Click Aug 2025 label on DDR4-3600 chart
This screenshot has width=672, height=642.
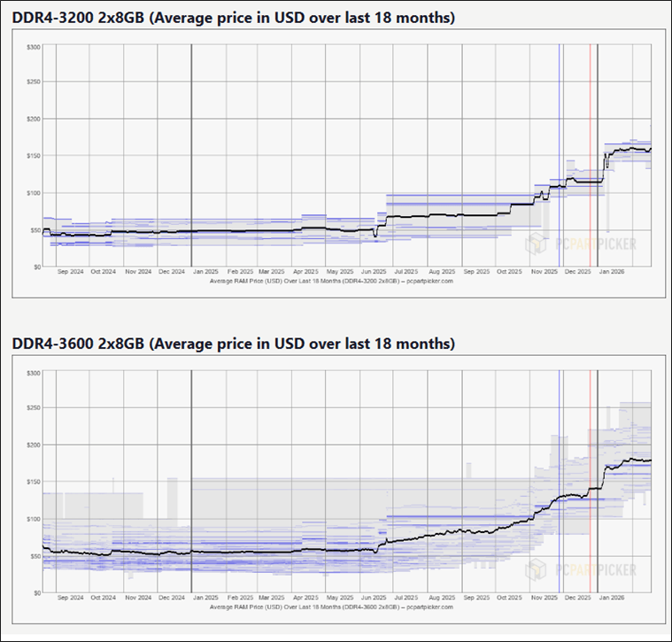pos(442,598)
